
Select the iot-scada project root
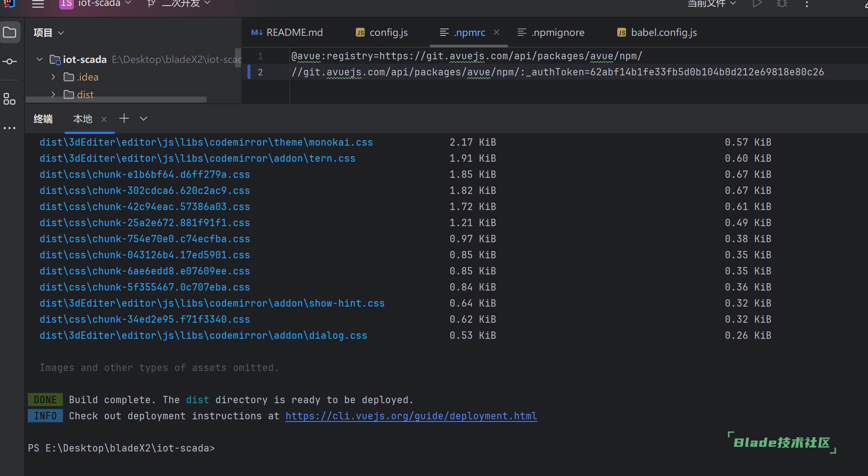click(x=85, y=59)
